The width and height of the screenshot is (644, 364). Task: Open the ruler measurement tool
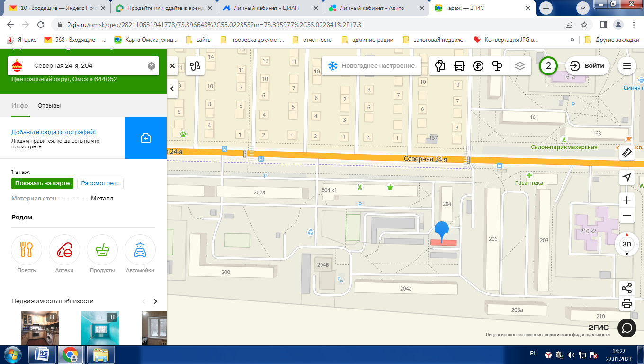[627, 153]
